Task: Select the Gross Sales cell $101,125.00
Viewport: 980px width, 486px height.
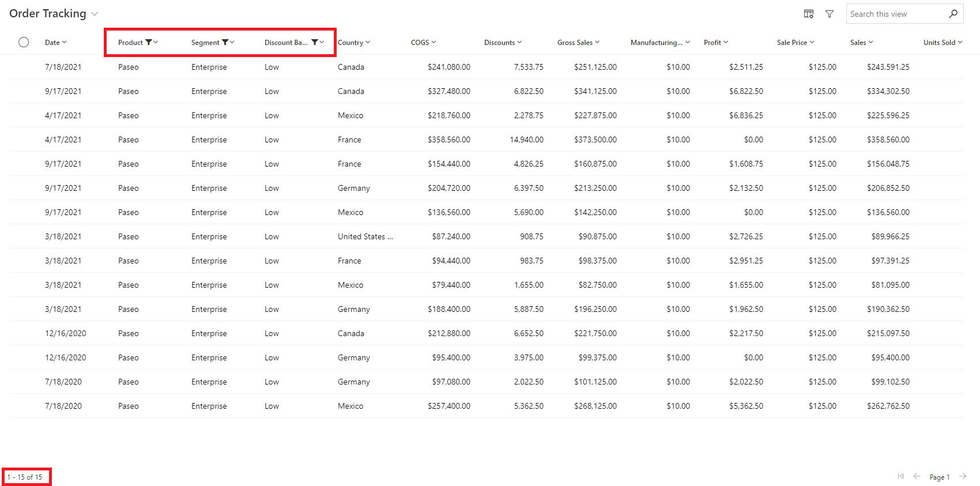Action: point(595,382)
